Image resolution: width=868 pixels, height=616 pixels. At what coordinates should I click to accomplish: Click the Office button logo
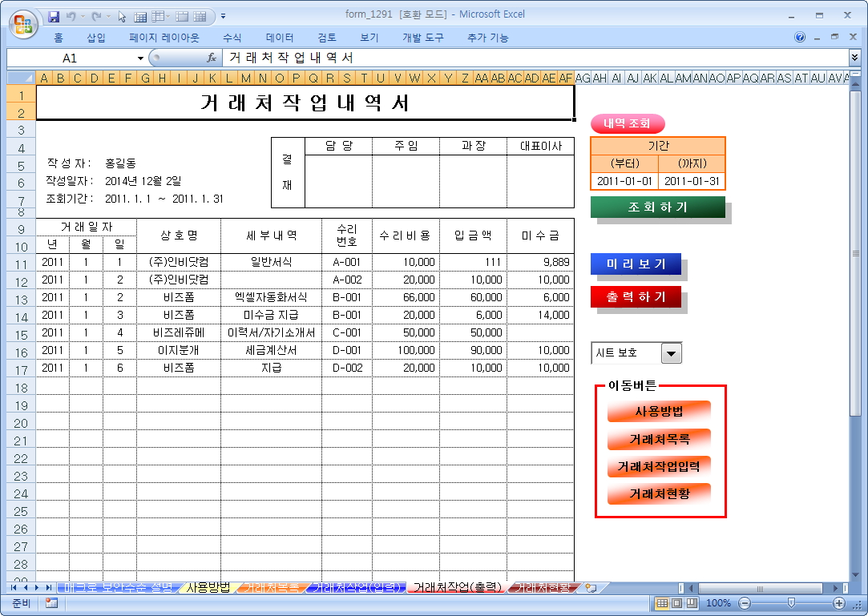22,21
